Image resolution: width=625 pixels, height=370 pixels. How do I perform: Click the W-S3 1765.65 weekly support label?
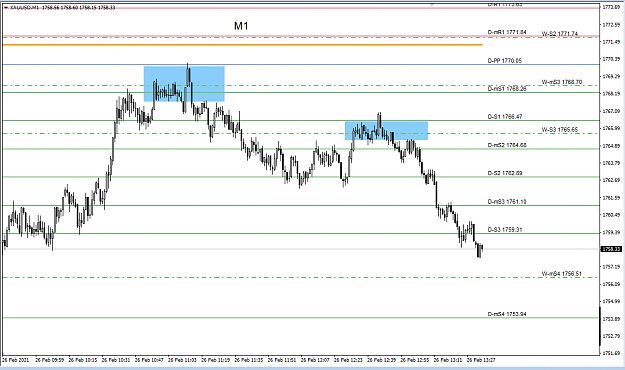point(559,130)
